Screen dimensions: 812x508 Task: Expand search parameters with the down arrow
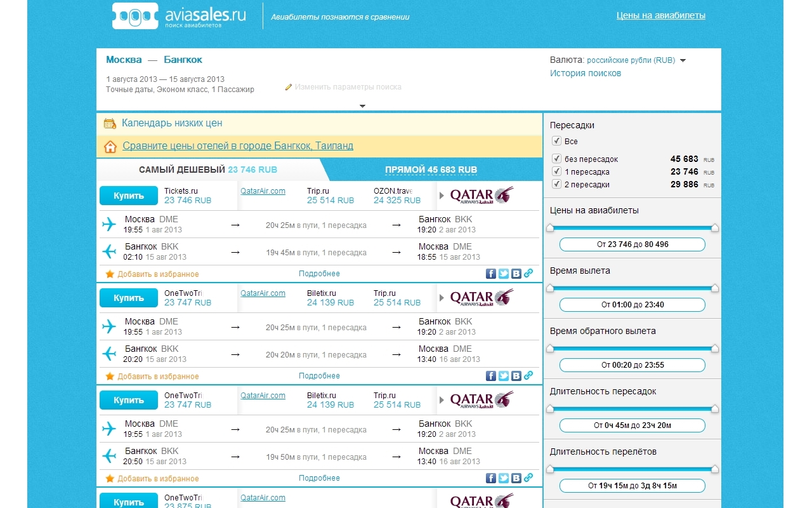362,106
